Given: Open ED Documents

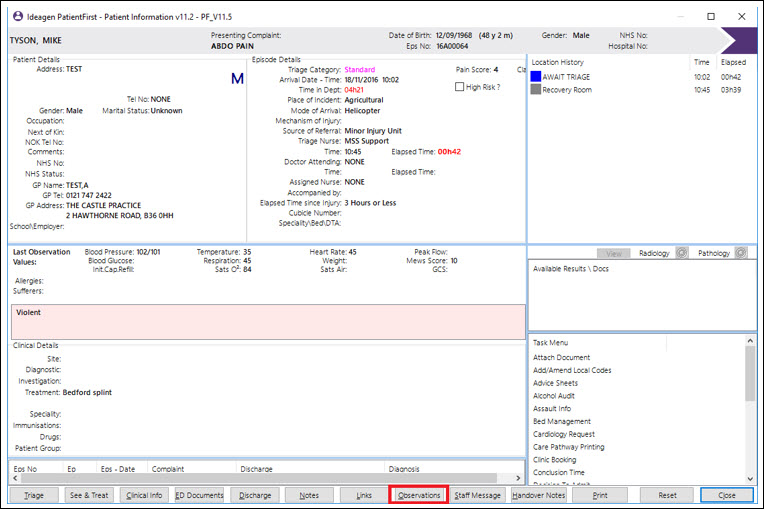Looking at the screenshot, I should pos(199,495).
